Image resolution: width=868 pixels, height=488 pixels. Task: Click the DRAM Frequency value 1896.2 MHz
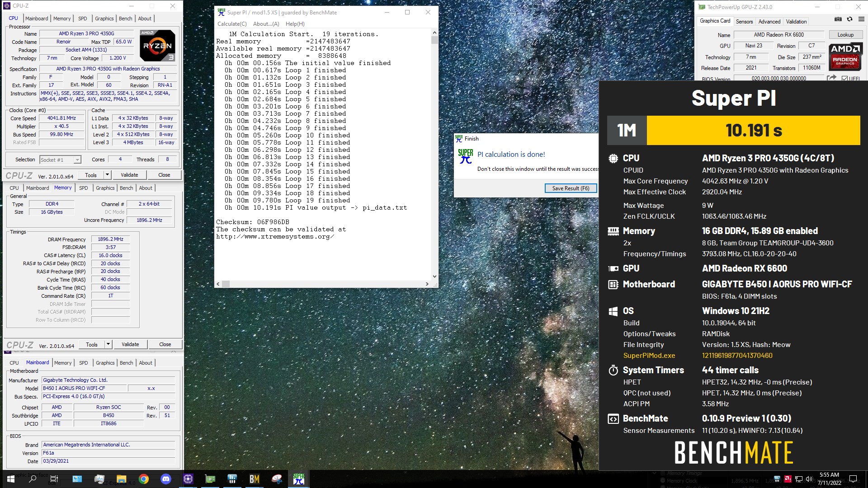(110, 239)
